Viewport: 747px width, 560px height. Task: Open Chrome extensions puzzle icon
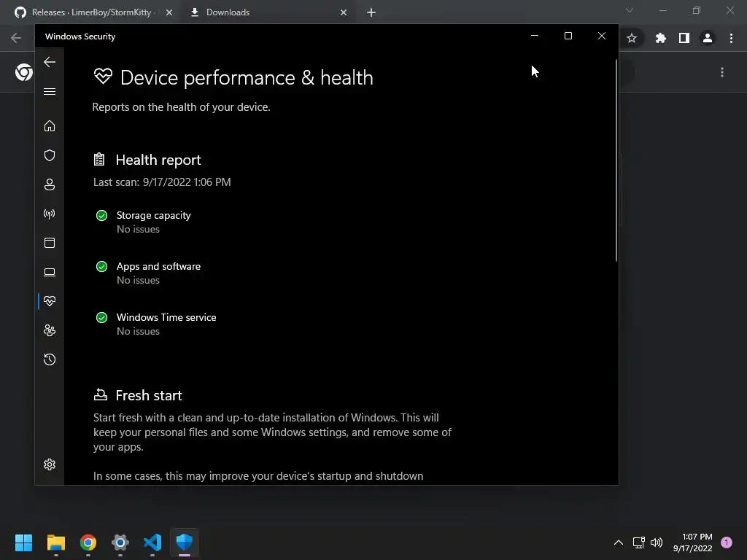pyautogui.click(x=660, y=38)
